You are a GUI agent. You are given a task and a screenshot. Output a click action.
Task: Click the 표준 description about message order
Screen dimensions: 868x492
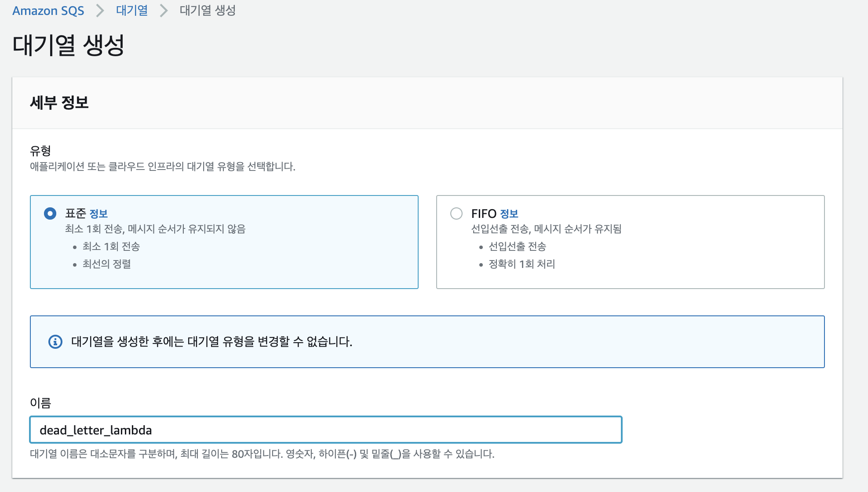click(x=155, y=229)
